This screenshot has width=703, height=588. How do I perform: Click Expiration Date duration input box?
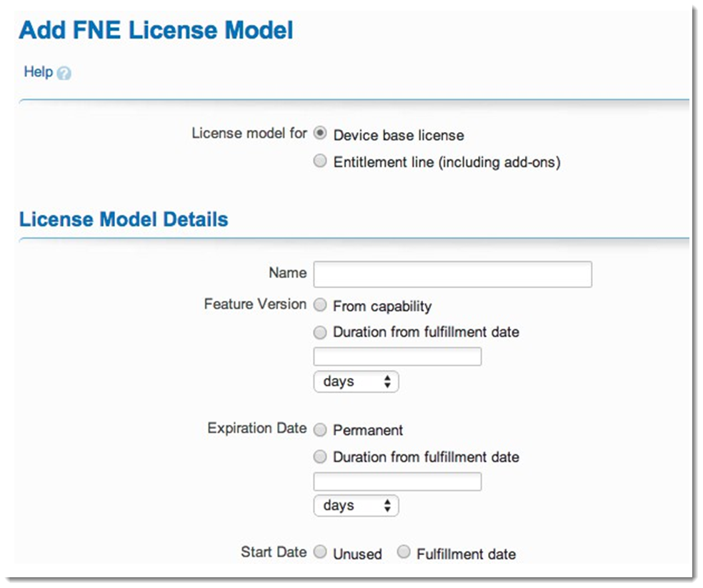397,482
